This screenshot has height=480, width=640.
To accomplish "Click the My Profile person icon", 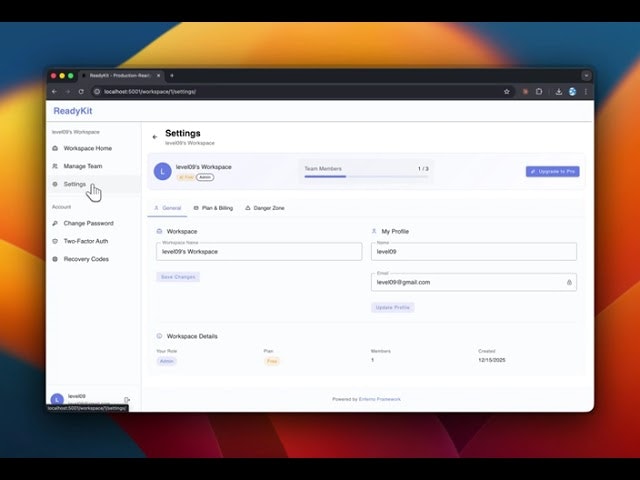I will [x=374, y=231].
